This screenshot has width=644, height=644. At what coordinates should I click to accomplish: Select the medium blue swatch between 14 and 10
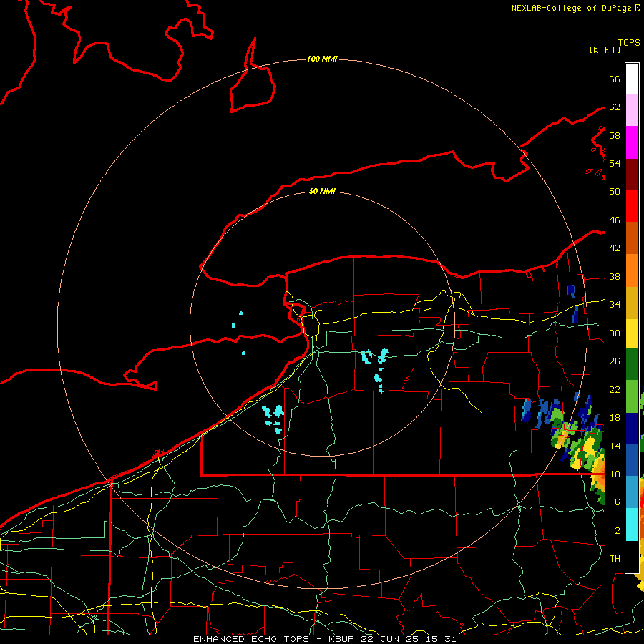tap(632, 460)
